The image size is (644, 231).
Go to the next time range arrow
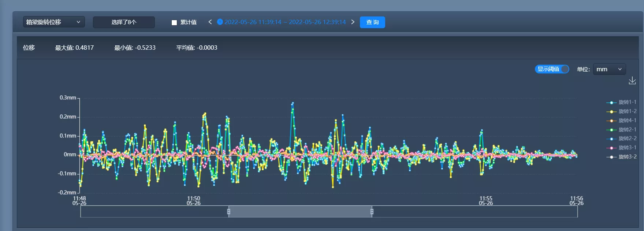(x=353, y=22)
